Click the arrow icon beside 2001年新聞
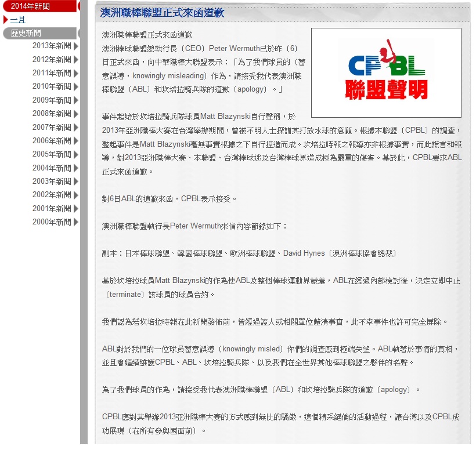This screenshot has width=476, height=450. pyautogui.click(x=76, y=209)
